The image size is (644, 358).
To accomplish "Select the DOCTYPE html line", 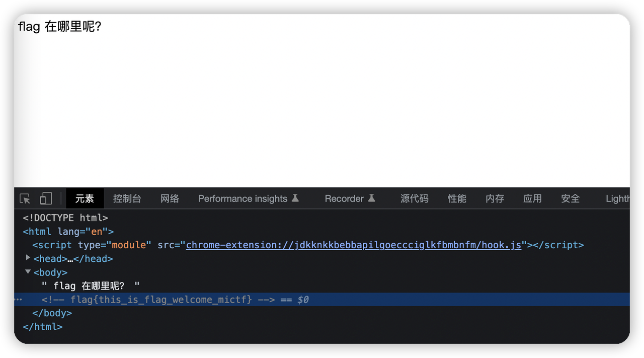I will click(65, 218).
